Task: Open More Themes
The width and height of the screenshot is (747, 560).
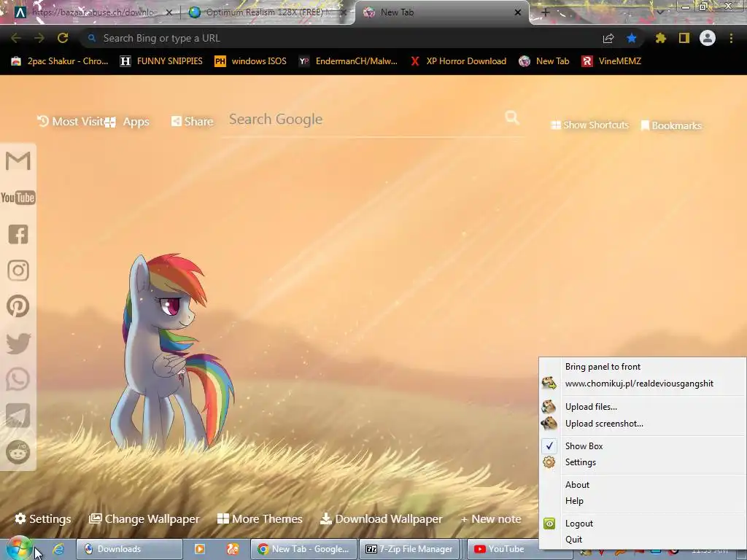Action: point(260,518)
